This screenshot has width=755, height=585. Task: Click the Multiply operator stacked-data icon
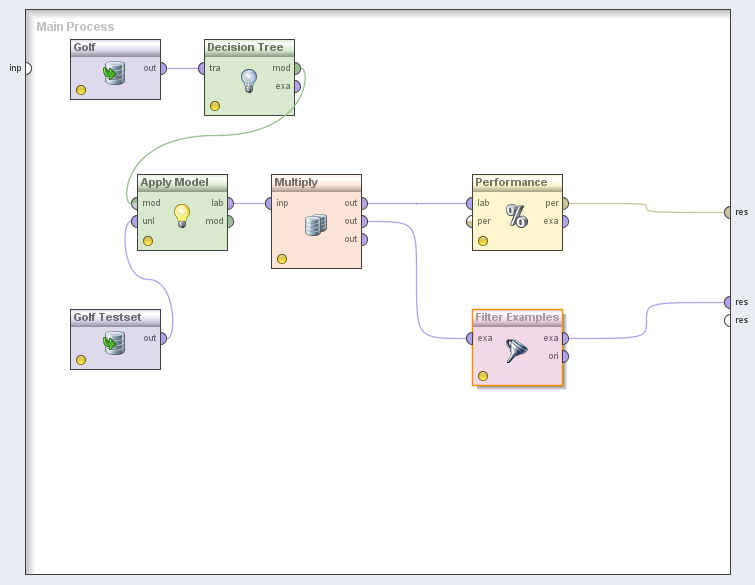coord(316,225)
